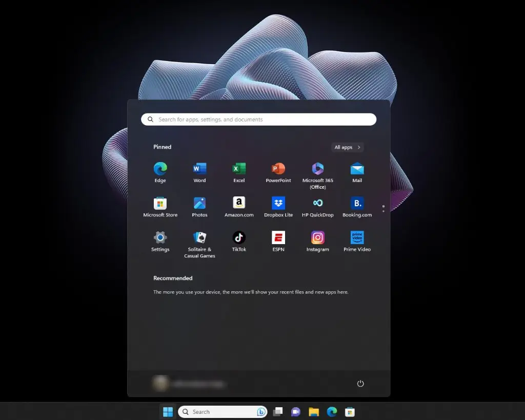Click the search bar in Start menu
Image resolution: width=525 pixels, height=420 pixels.
258,119
